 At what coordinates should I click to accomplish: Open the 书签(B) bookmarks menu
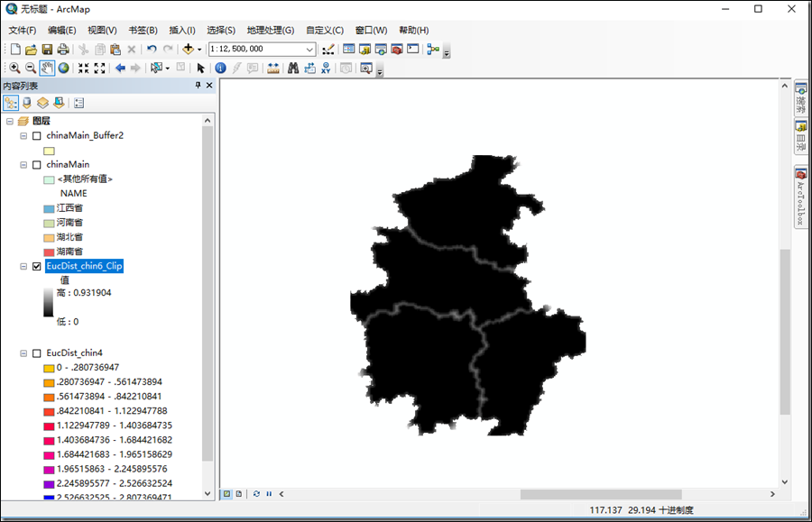click(143, 30)
